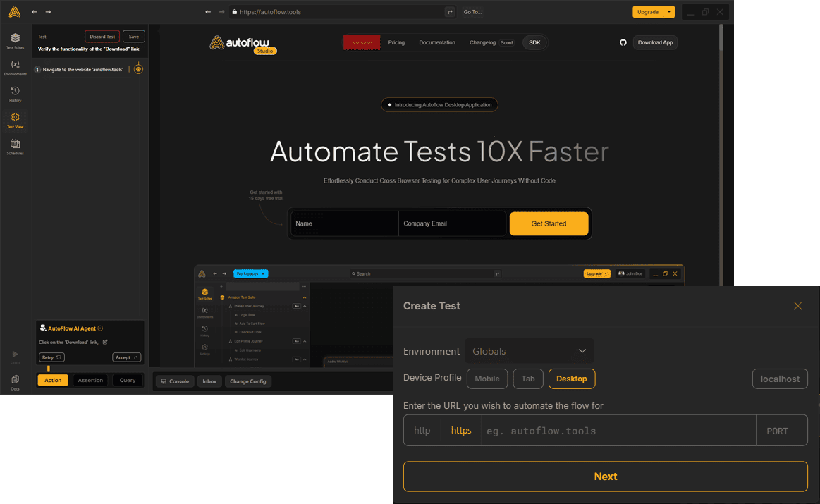
Task: Open the Environments sidebar panel
Action: [x=16, y=68]
